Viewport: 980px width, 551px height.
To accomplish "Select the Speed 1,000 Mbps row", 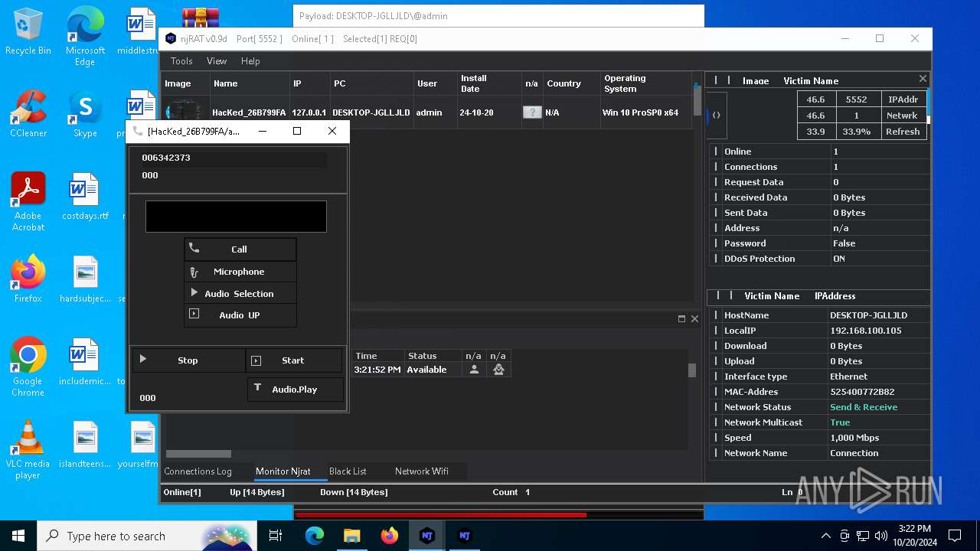I will click(819, 438).
